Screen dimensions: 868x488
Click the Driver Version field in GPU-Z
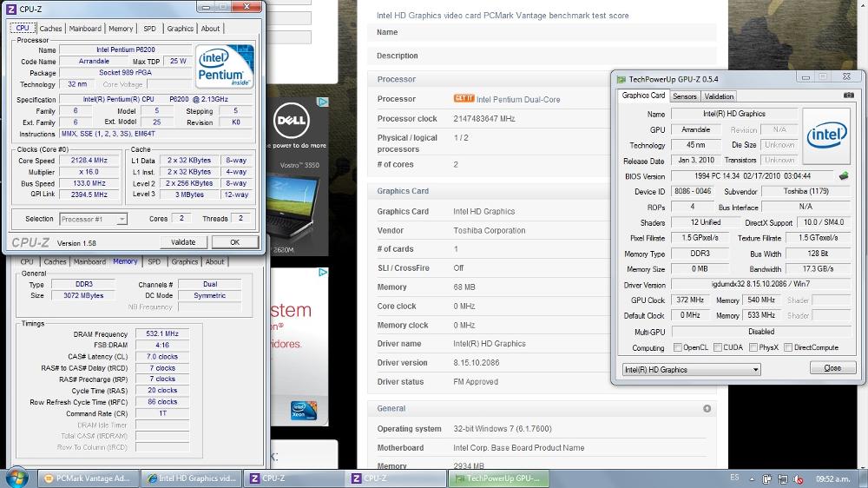[761, 284]
